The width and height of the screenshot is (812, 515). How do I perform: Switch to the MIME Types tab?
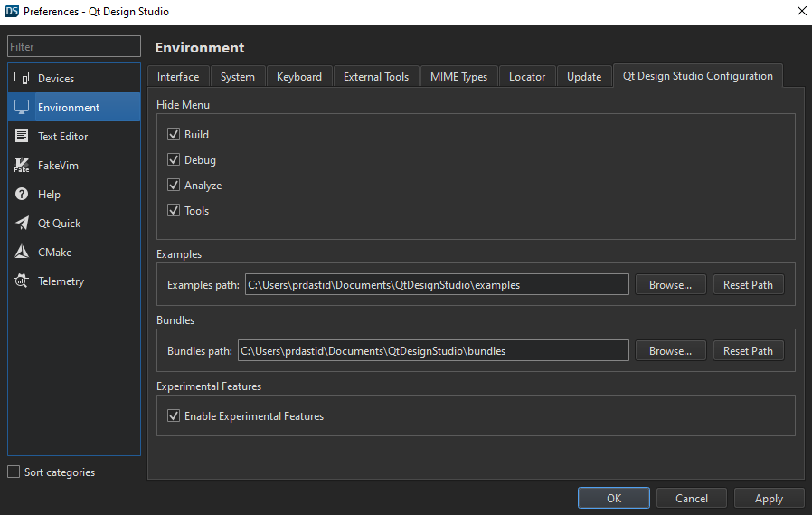click(458, 77)
